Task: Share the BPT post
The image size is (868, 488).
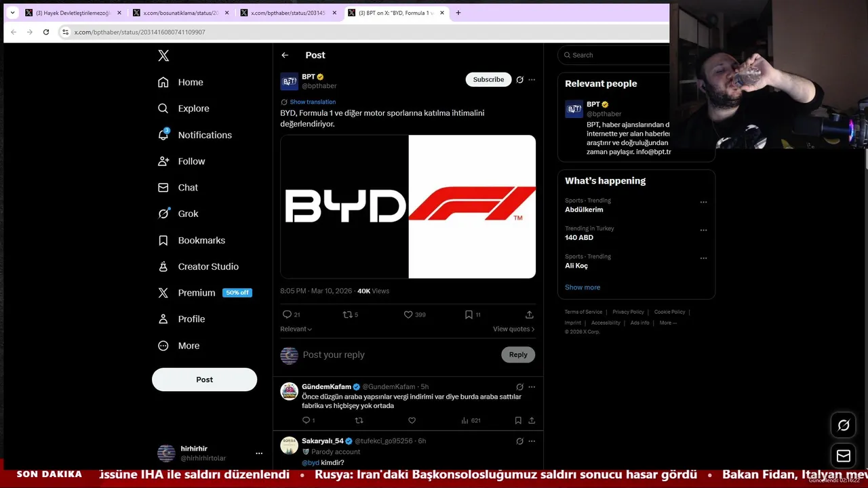Action: click(529, 314)
